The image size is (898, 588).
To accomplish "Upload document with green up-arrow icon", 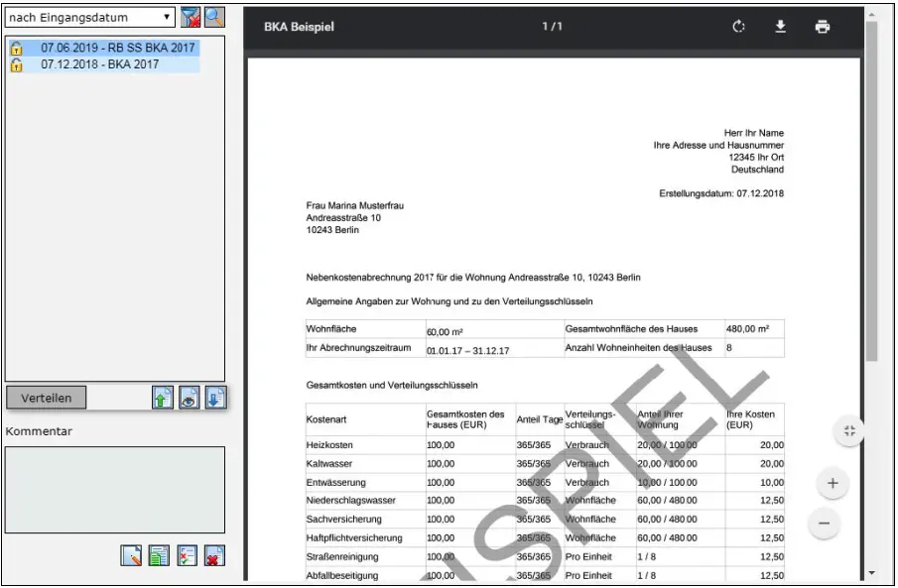I will click(163, 398).
